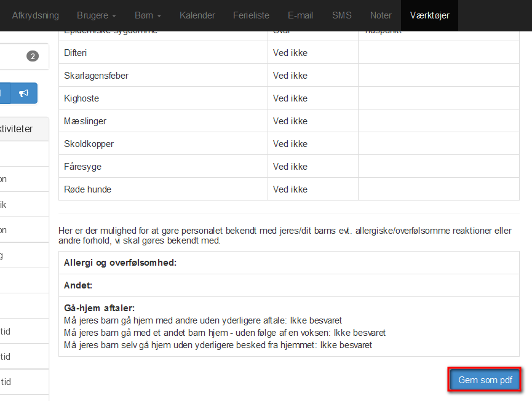Open the SMS section
The image size is (532, 401).
coord(342,15)
